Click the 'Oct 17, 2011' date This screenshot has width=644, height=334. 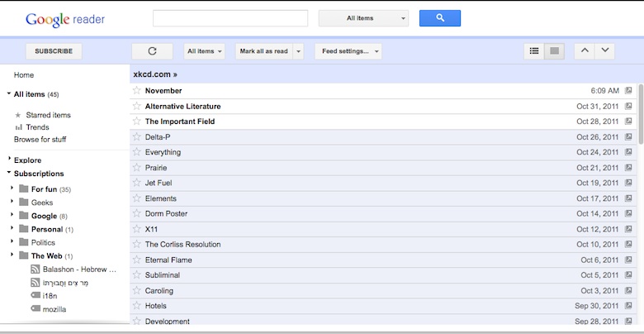click(x=597, y=198)
